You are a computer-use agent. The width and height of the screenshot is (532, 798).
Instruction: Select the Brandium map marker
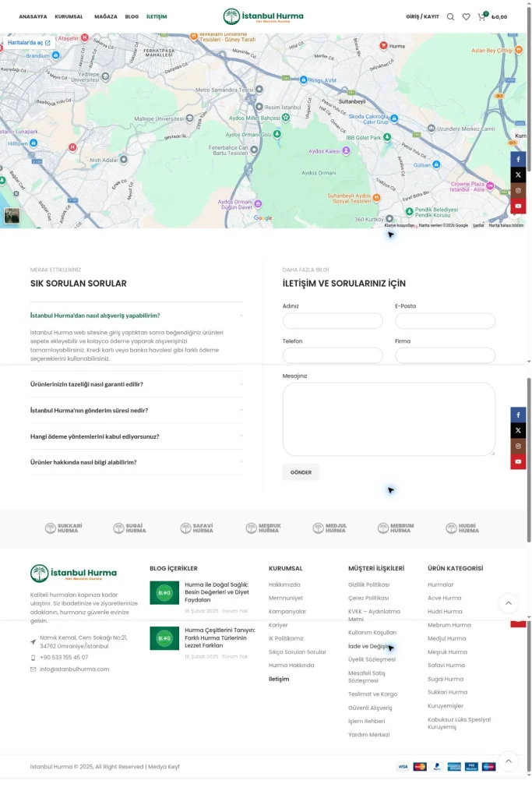click(x=56, y=55)
